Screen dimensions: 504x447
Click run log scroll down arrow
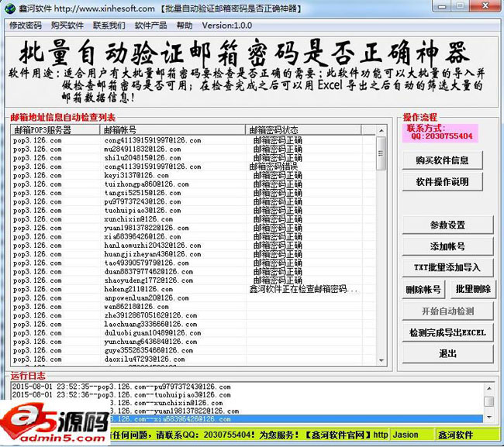tap(489, 417)
